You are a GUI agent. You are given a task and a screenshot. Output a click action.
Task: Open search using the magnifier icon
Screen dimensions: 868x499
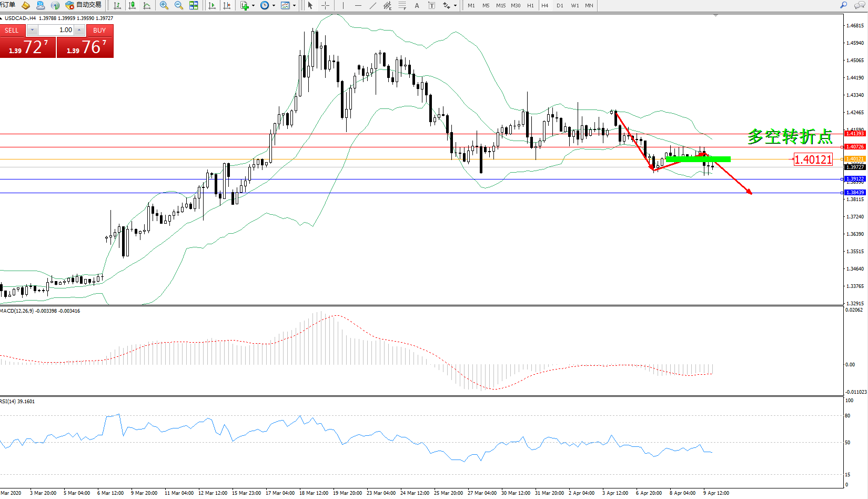[844, 5]
